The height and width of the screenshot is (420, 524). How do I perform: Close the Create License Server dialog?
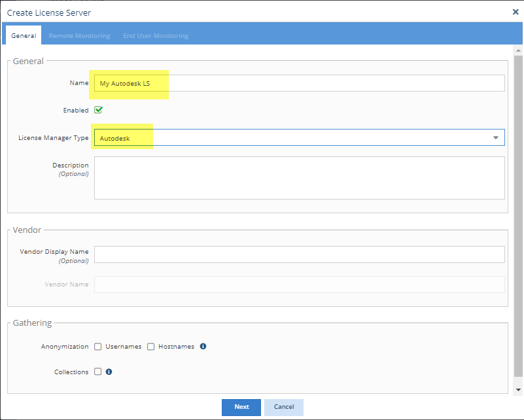515,12
